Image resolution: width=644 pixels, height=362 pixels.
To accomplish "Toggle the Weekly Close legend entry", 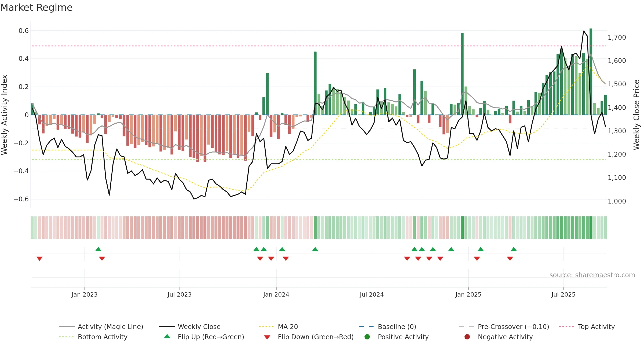I will point(190,327).
